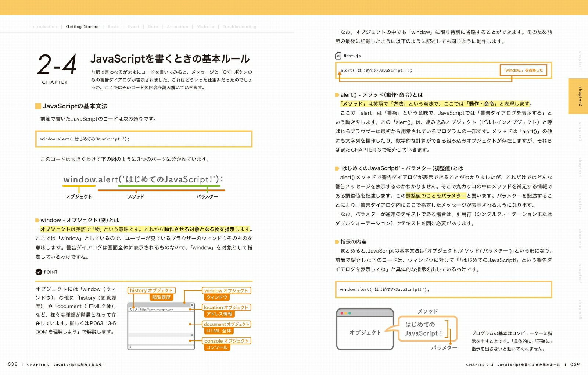588x375 pixels.
Task: Click the POINT checkmark badge icon
Action: point(39,272)
